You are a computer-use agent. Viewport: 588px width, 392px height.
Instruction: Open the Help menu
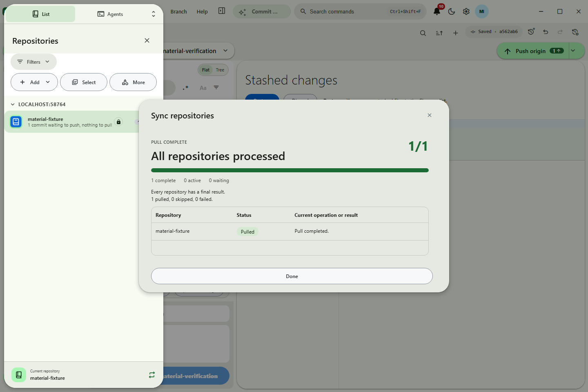click(x=202, y=11)
